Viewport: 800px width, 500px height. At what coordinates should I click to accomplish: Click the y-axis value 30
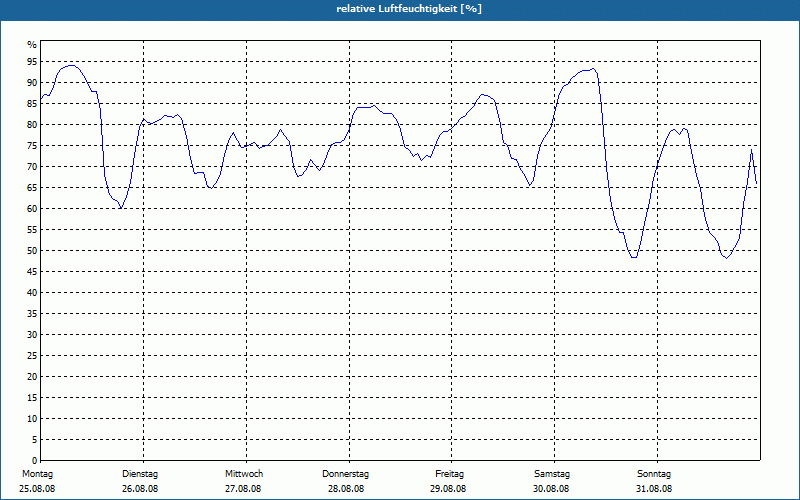[x=32, y=334]
